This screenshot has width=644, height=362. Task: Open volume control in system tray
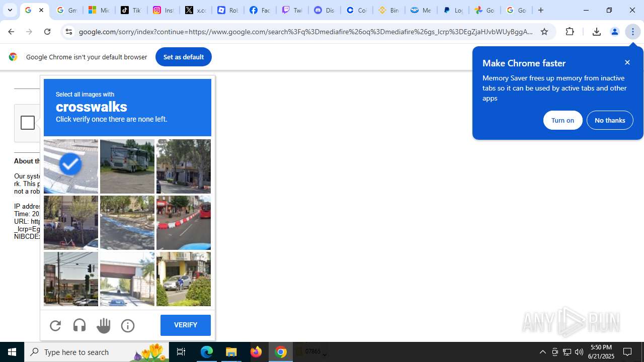pos(579,352)
